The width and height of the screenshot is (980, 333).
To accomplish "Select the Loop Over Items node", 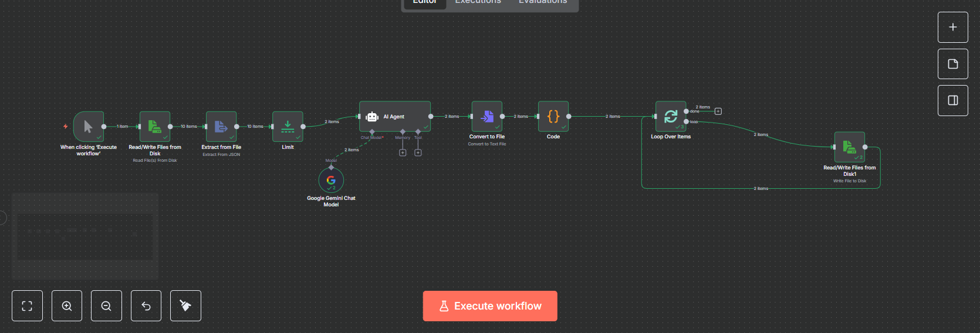I will [x=670, y=116].
